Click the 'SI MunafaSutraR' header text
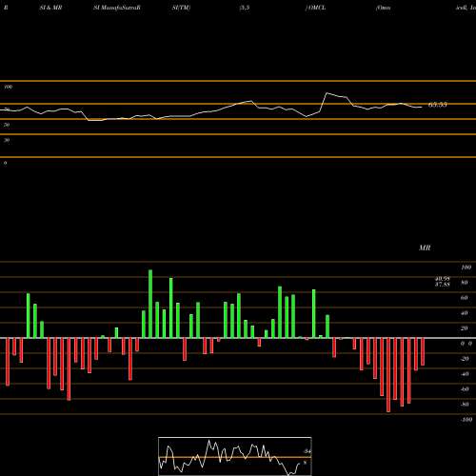Viewport: 476px width, 476px height. [x=117, y=8]
